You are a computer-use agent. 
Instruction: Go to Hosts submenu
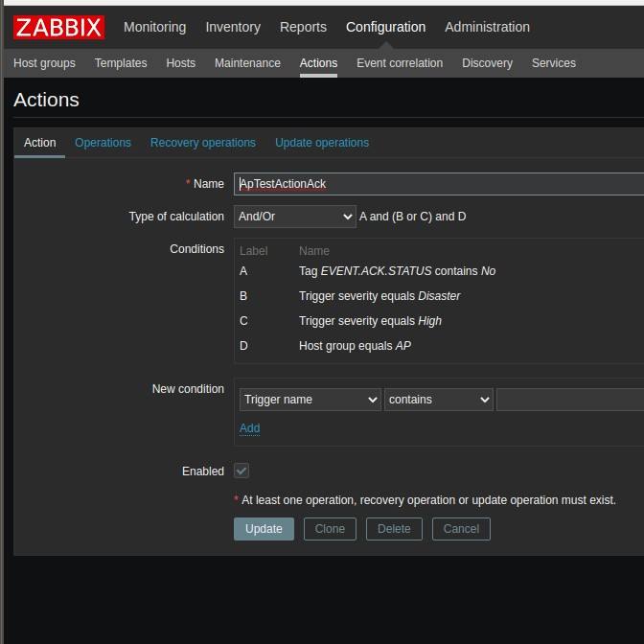pos(181,63)
